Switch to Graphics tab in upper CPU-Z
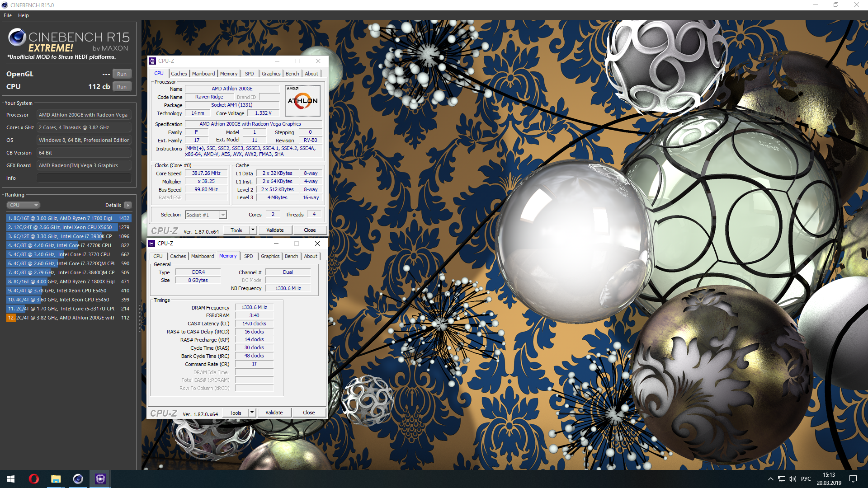Viewport: 868px width, 488px height. 271,74
